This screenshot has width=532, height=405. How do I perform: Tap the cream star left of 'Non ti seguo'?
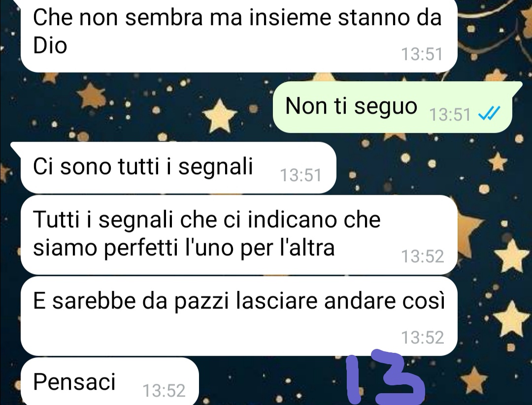pyautogui.click(x=220, y=115)
